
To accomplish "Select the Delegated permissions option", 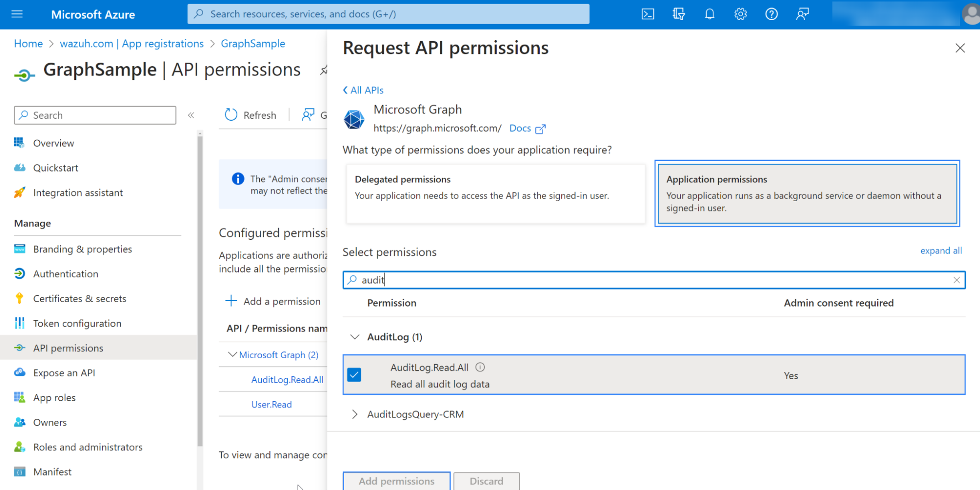I will tap(495, 194).
